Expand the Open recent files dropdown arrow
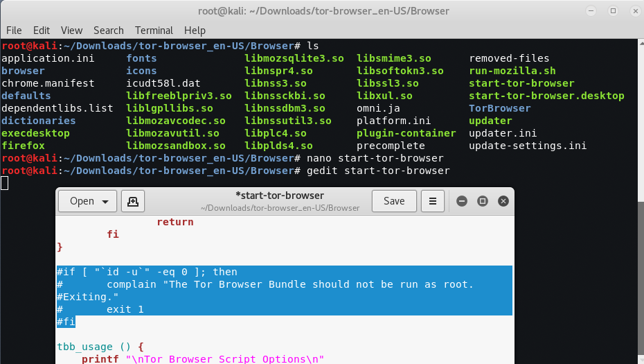Image resolution: width=644 pixels, height=364 pixels. (105, 202)
